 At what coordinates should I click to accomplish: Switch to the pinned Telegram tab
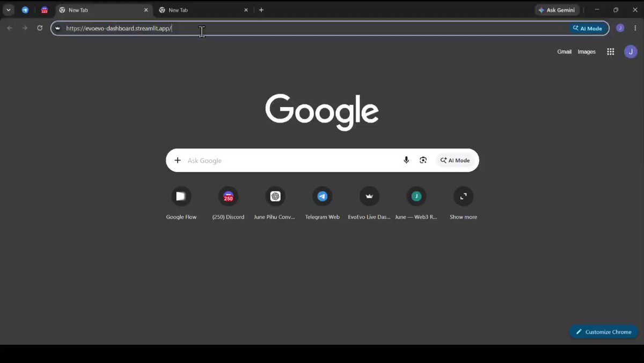coord(25,10)
